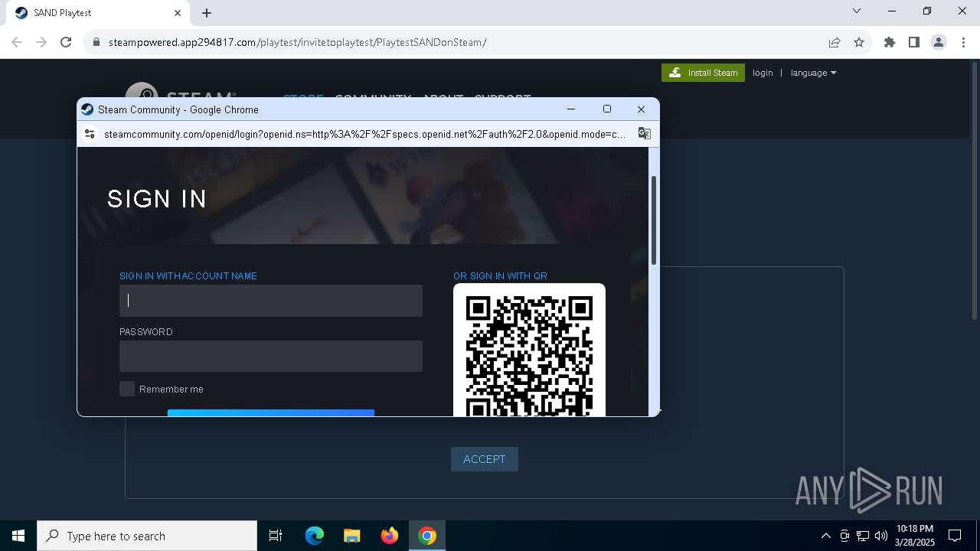Click the share page icon in the address bar

point(835,42)
